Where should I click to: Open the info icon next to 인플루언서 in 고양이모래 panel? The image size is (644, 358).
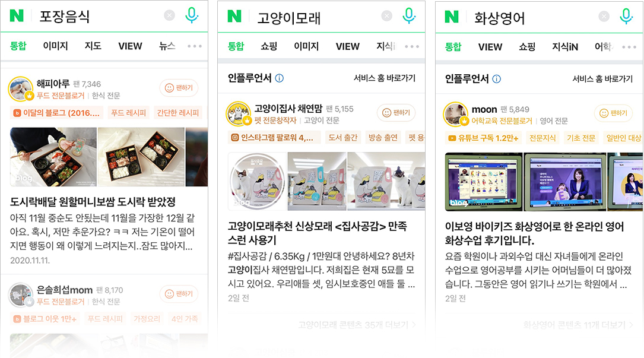click(280, 78)
